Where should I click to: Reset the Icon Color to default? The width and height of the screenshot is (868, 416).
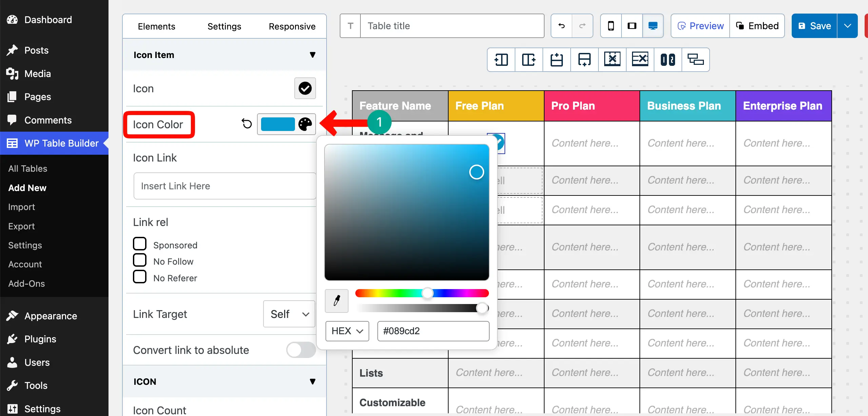[247, 124]
